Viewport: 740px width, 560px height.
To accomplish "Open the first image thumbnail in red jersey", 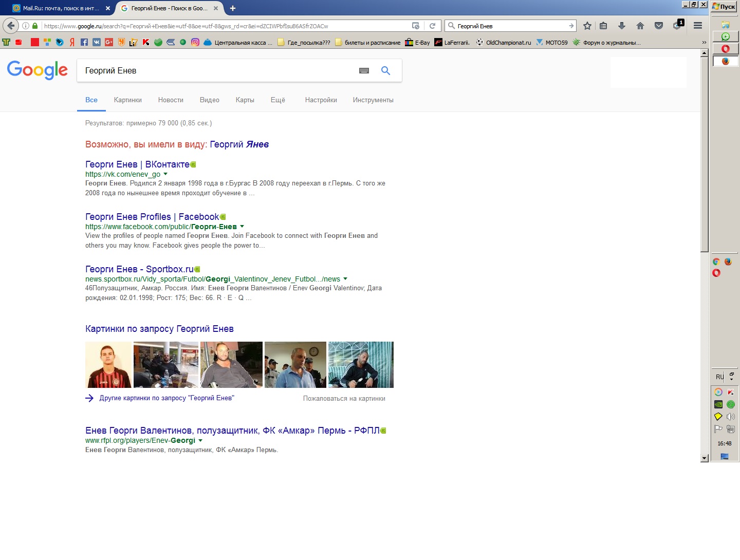I will point(108,365).
